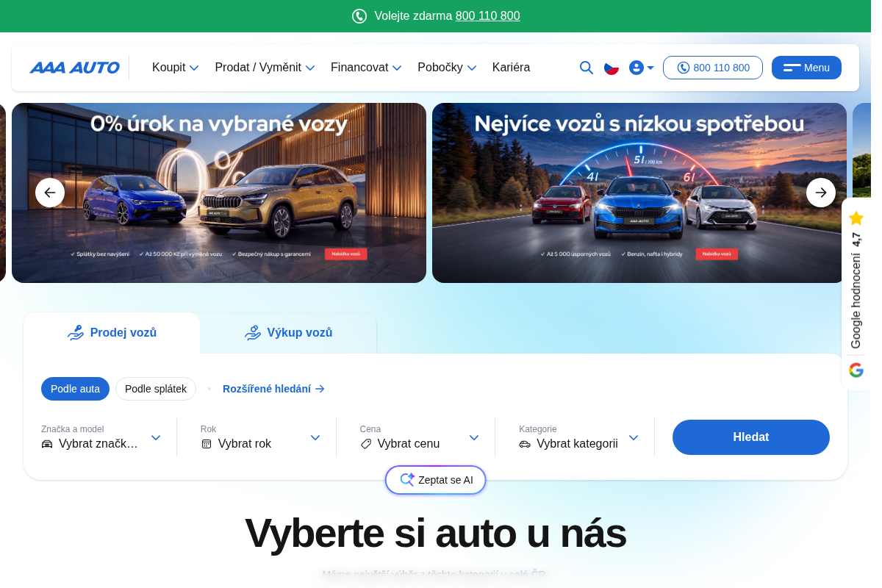
Task: Open the Cena dropdown
Action: click(420, 437)
